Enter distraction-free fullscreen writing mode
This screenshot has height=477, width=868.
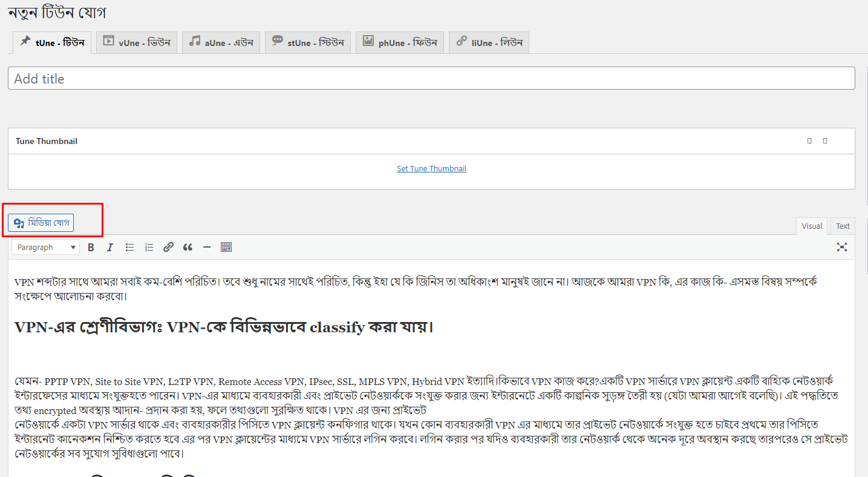842,246
